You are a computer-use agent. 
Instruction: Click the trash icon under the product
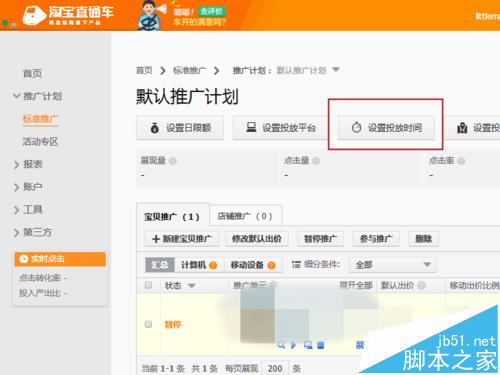coord(321,345)
